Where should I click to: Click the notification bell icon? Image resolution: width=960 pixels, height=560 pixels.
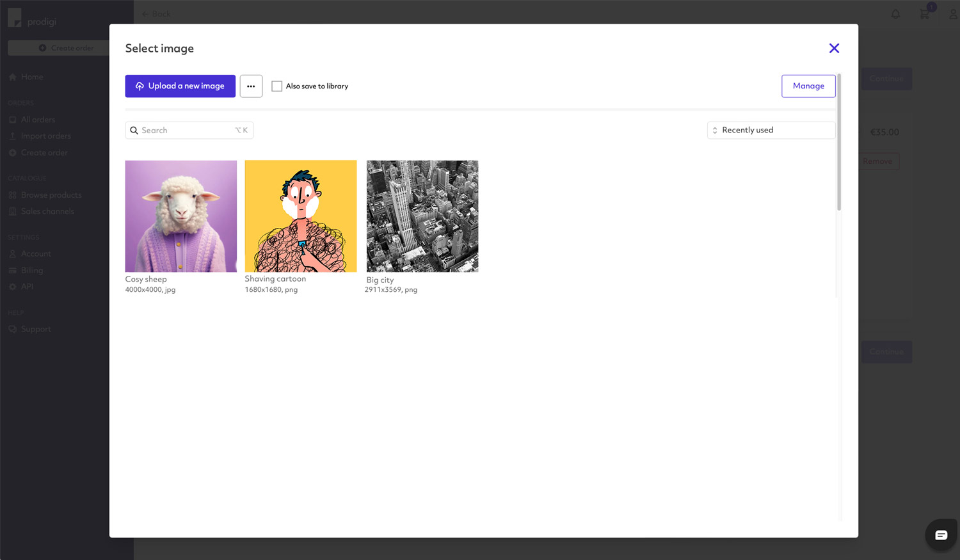point(895,13)
